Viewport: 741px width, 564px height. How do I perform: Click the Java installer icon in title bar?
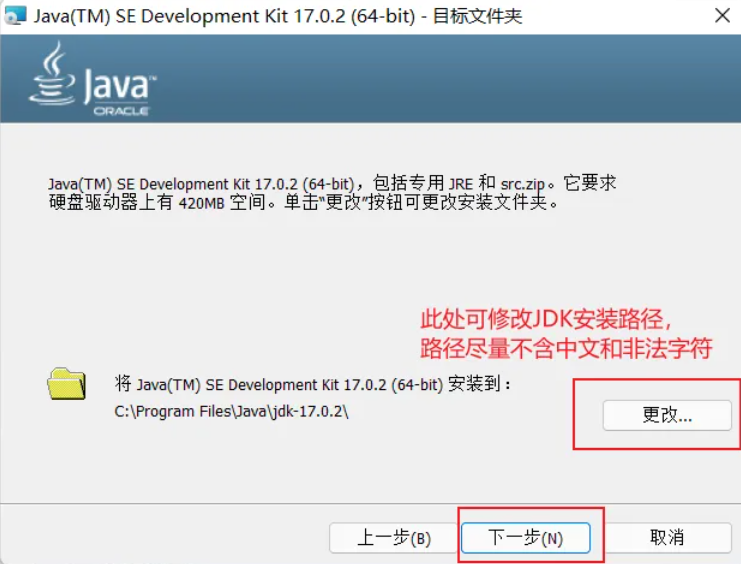point(15,16)
